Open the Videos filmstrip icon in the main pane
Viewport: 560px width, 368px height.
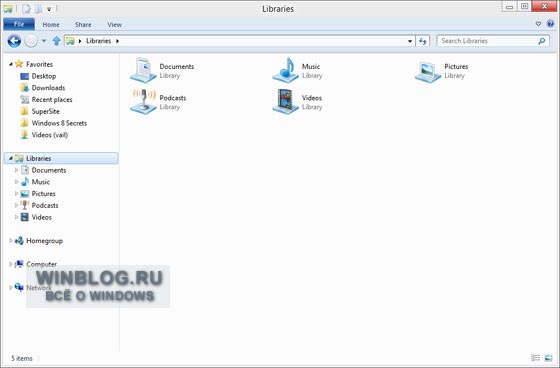pyautogui.click(x=286, y=101)
